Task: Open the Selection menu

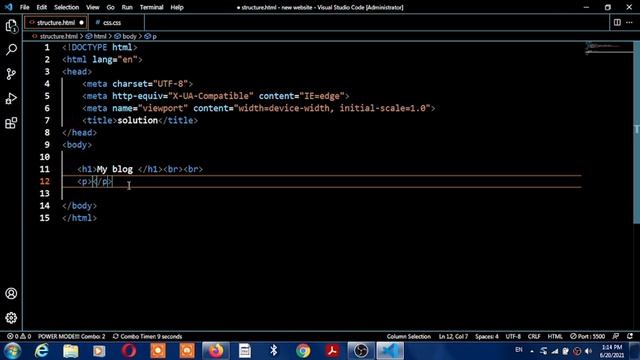Action: (67, 7)
